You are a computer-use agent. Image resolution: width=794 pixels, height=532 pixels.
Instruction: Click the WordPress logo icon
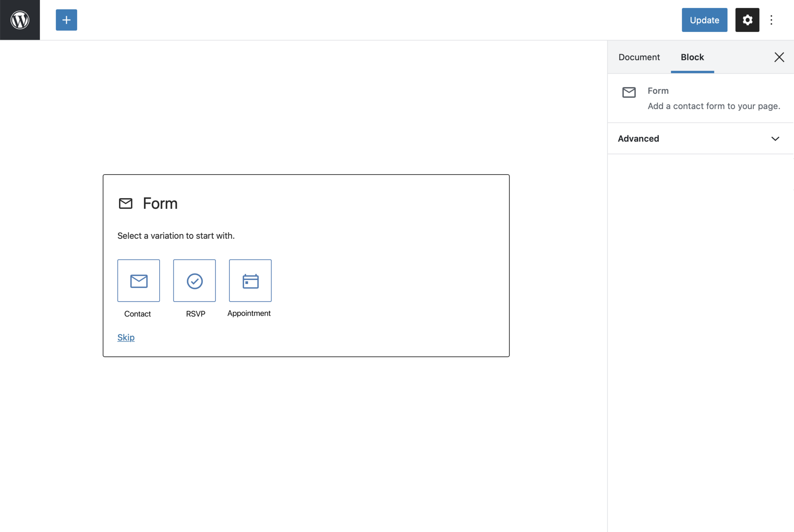[20, 20]
